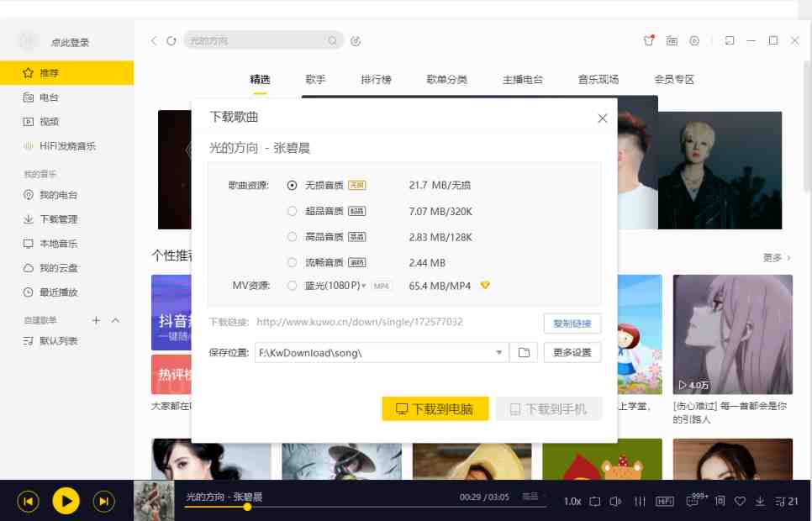Click the heart to favorite current song

740,501
